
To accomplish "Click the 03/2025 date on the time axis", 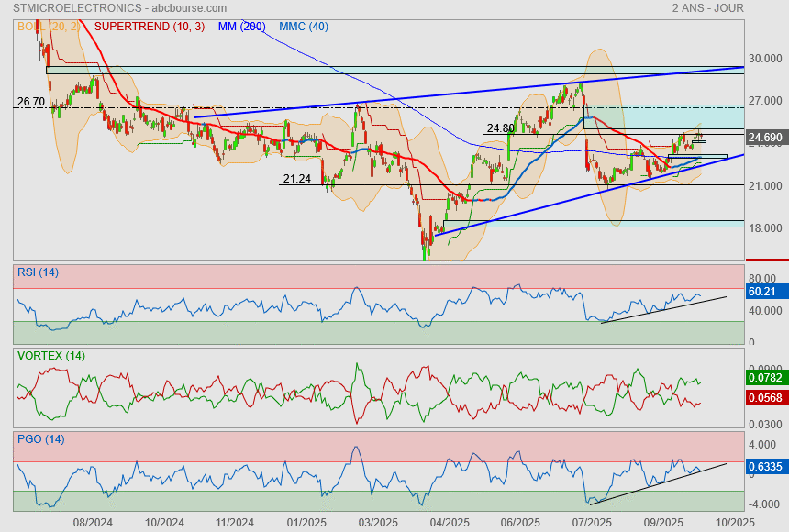I will [378, 521].
